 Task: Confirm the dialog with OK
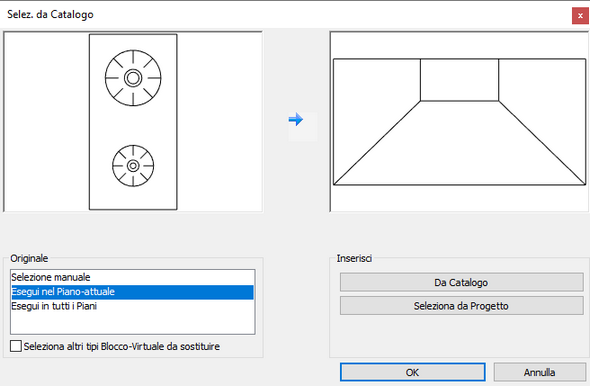(x=412, y=372)
